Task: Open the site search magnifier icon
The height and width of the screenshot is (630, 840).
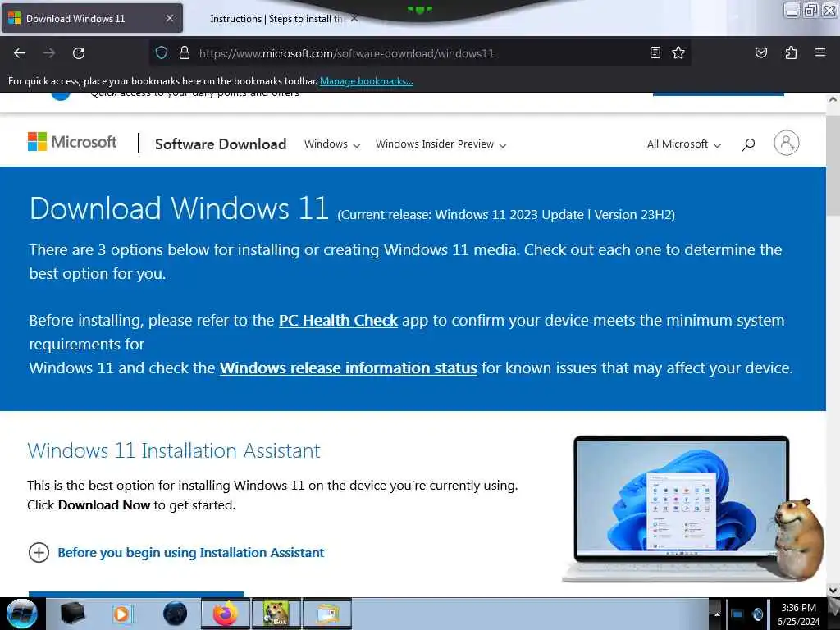Action: [748, 144]
